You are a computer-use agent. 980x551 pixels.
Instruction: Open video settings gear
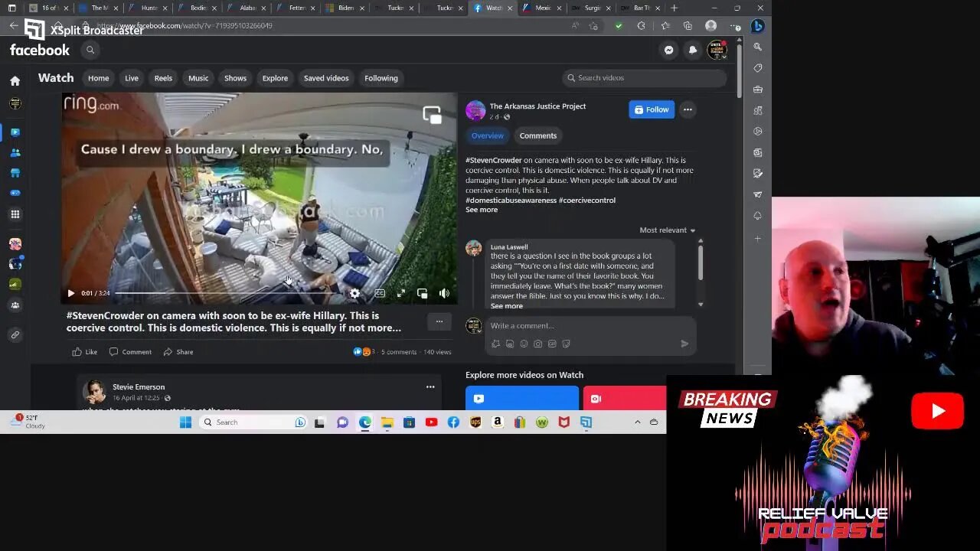pyautogui.click(x=354, y=293)
